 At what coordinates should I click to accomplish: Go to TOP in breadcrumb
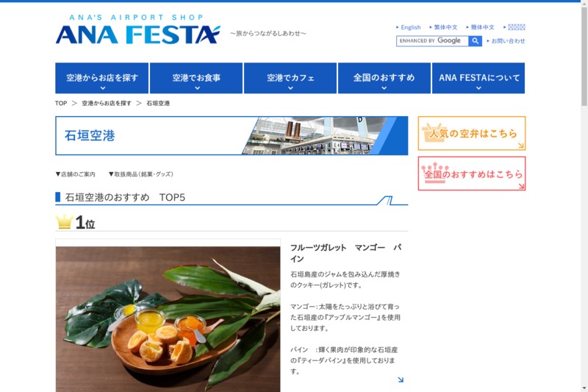[x=61, y=103]
